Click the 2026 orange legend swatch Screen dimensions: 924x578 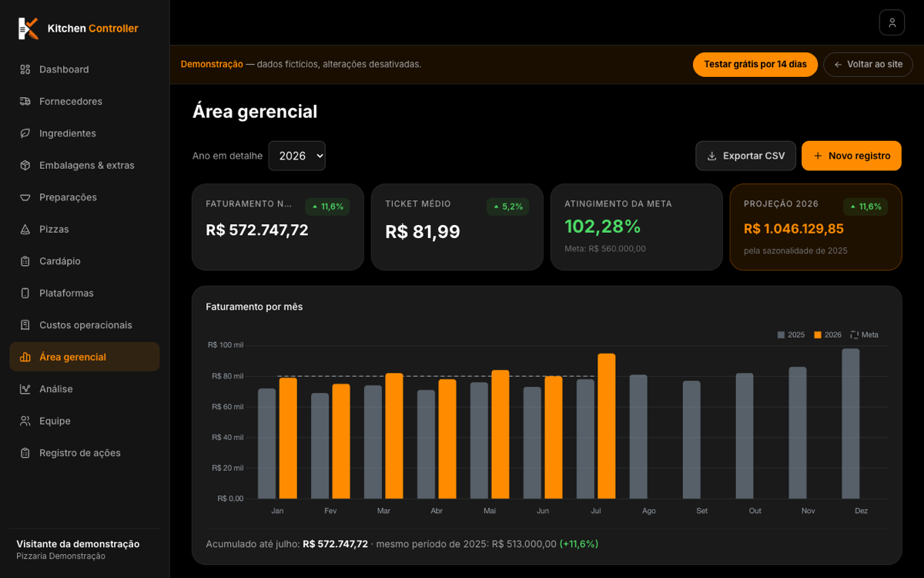coord(818,335)
